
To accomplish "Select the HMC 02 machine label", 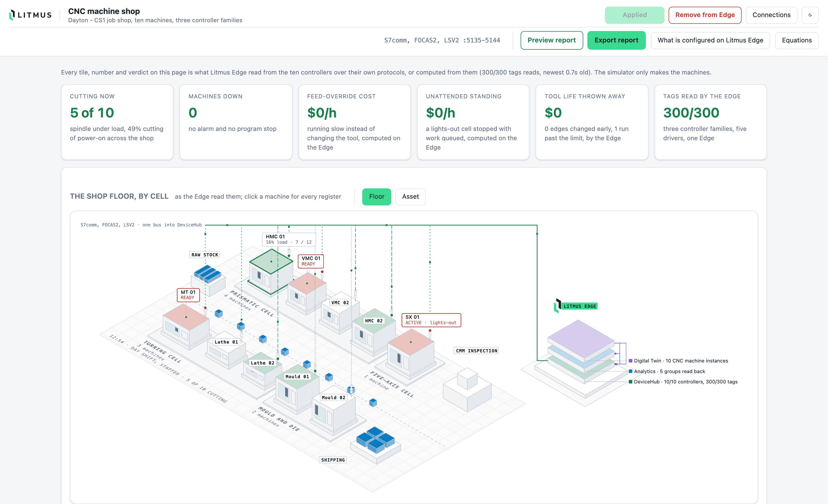I will coord(374,321).
